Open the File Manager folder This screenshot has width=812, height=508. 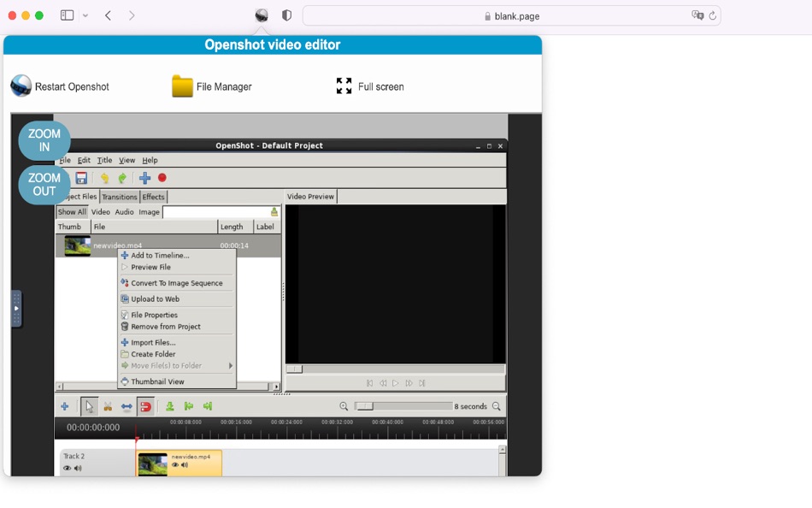tap(182, 86)
